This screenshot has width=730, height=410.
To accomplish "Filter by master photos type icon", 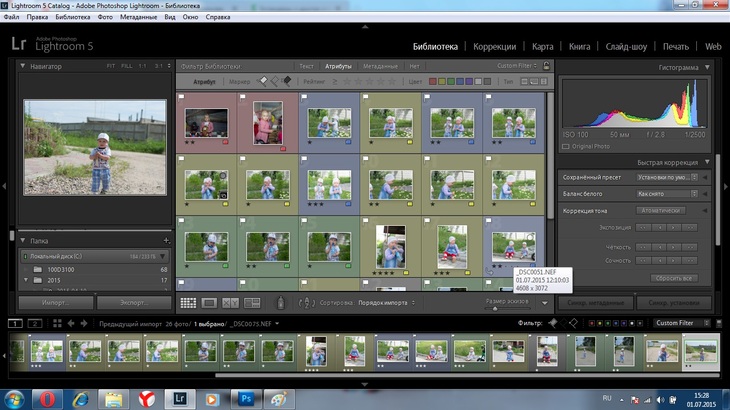I will [x=524, y=81].
